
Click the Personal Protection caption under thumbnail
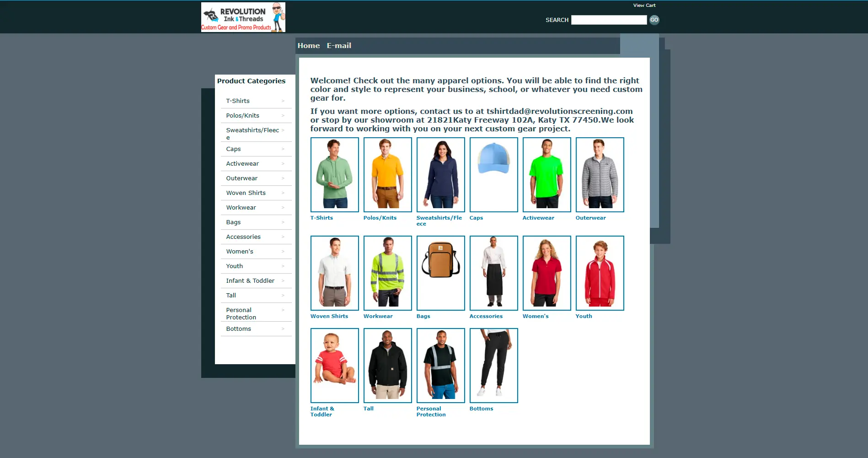(431, 412)
